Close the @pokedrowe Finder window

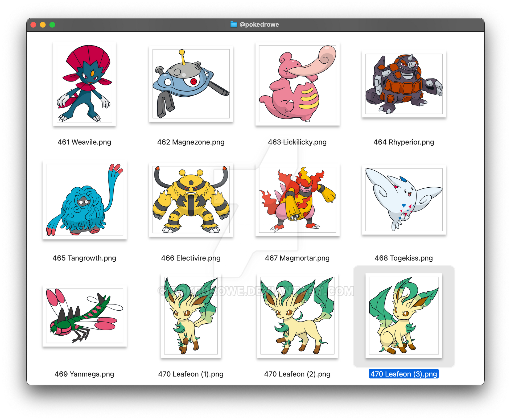33,25
